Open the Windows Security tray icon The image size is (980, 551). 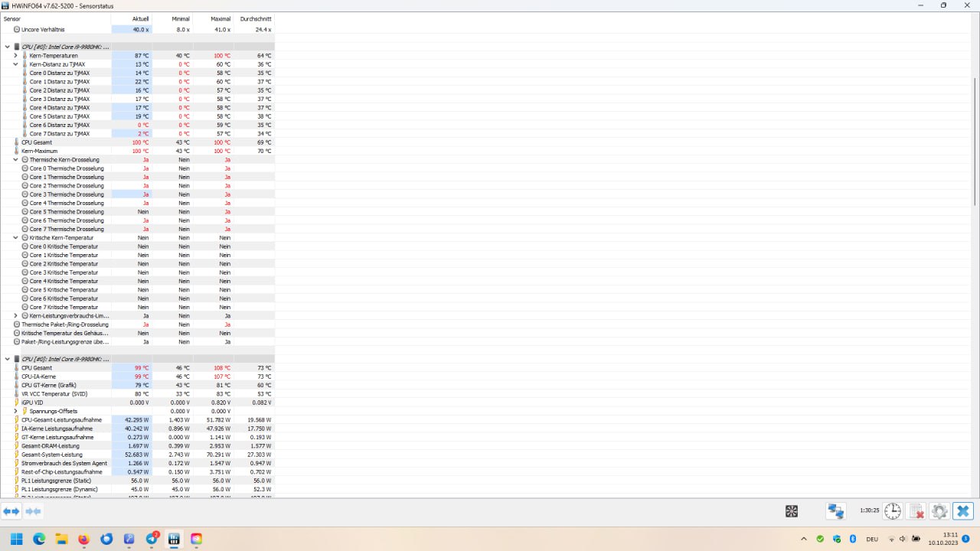[837, 539]
